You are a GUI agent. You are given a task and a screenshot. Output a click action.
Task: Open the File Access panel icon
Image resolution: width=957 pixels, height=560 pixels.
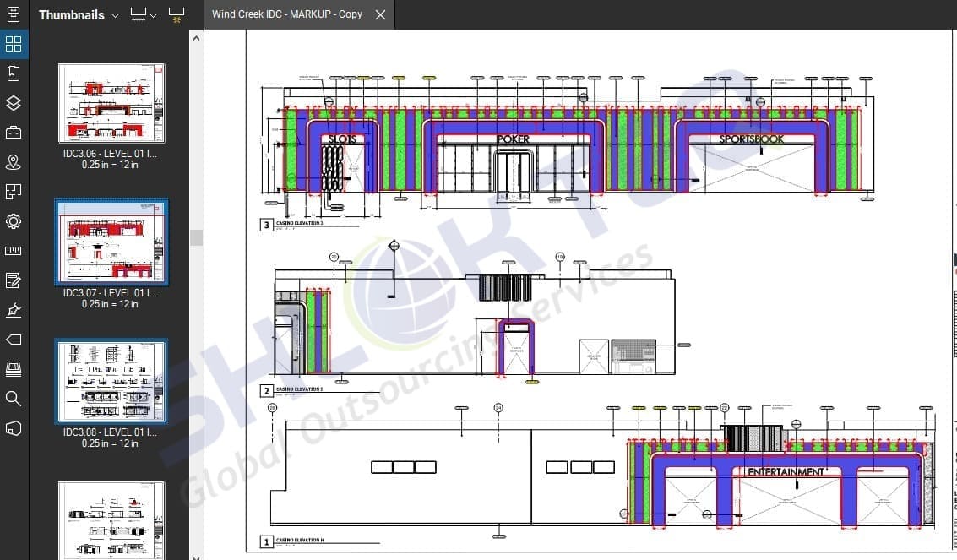[x=14, y=14]
